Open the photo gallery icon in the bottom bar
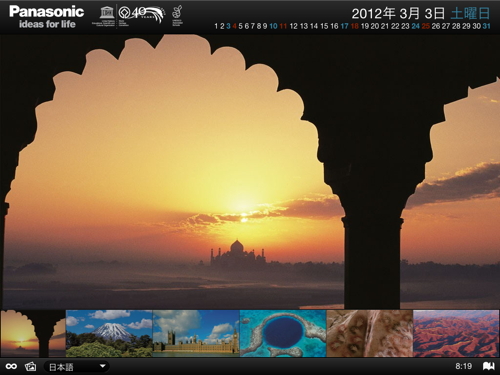Screen dimensions: 500x375 point(31,366)
